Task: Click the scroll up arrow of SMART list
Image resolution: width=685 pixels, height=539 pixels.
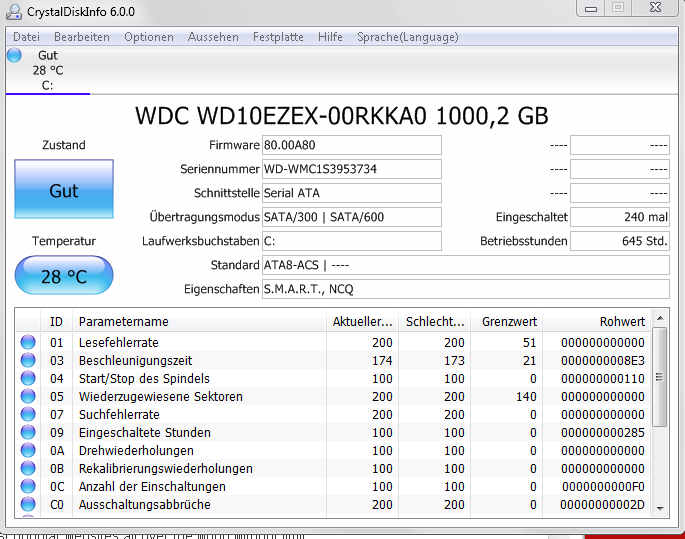Action: coord(660,318)
